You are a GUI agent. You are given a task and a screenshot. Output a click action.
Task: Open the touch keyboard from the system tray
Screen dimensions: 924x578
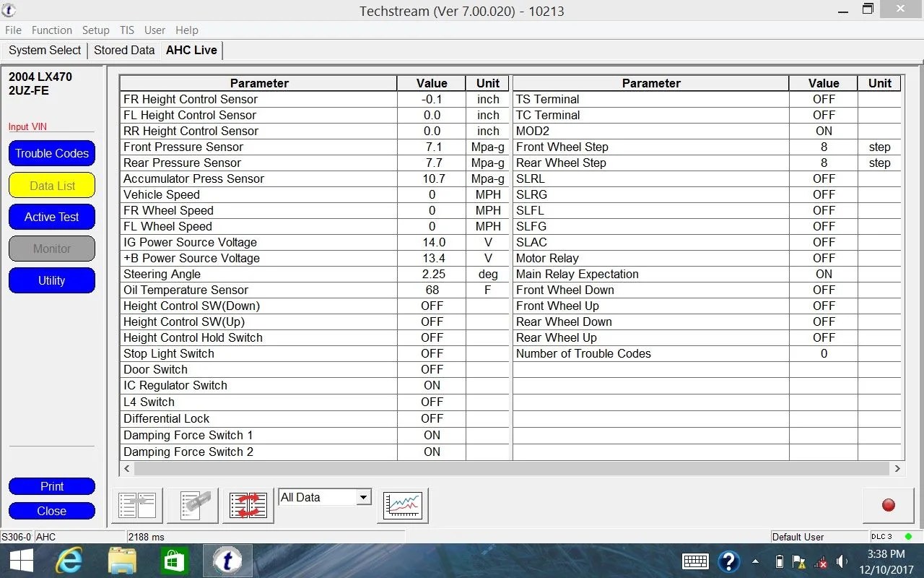point(694,561)
